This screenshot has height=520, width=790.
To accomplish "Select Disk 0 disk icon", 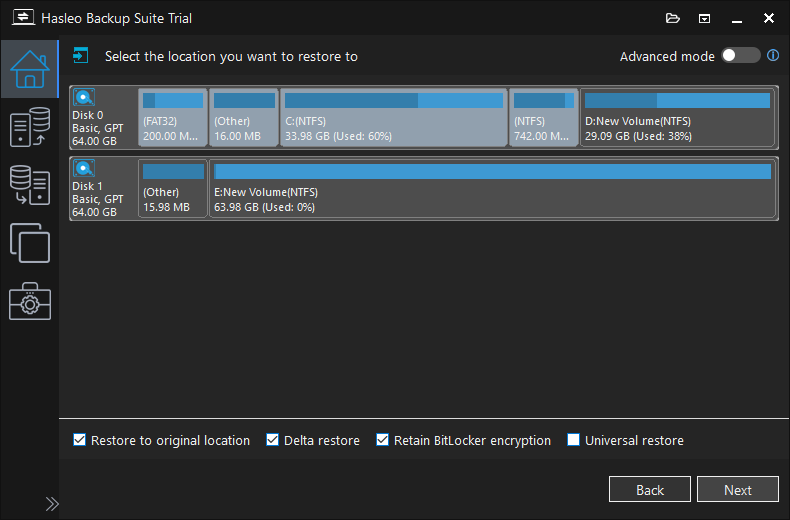I will pyautogui.click(x=84, y=97).
